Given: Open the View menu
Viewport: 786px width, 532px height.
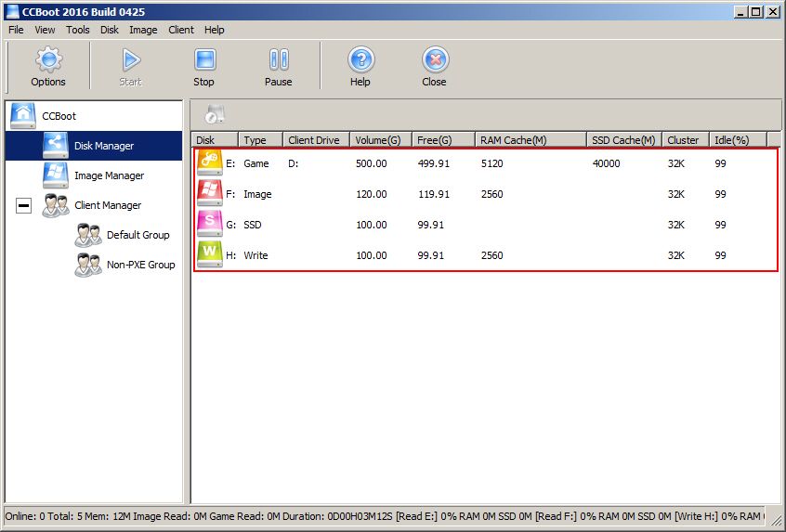Looking at the screenshot, I should [45, 30].
